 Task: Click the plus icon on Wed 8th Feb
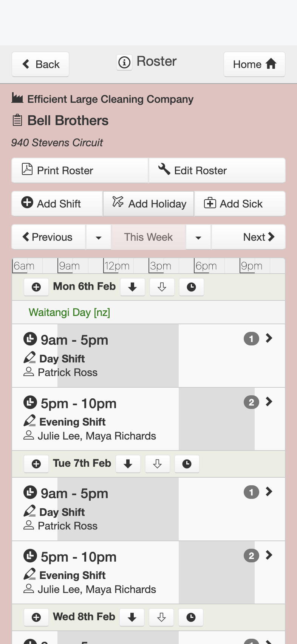(36, 617)
